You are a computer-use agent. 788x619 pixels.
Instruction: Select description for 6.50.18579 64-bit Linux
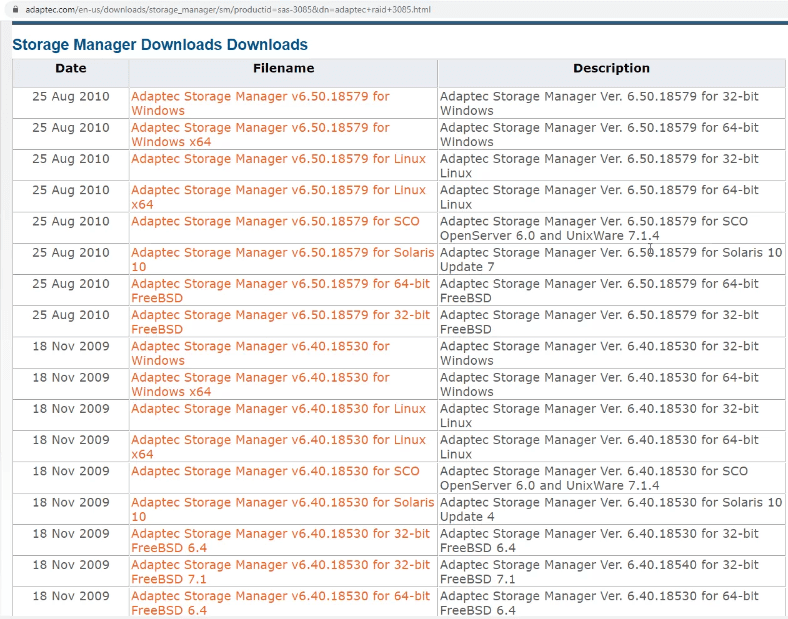click(599, 197)
